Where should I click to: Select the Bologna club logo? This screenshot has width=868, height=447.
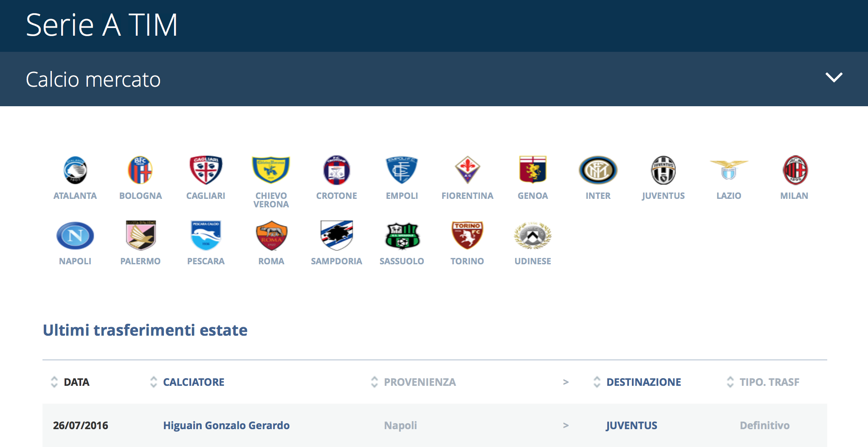coord(140,170)
